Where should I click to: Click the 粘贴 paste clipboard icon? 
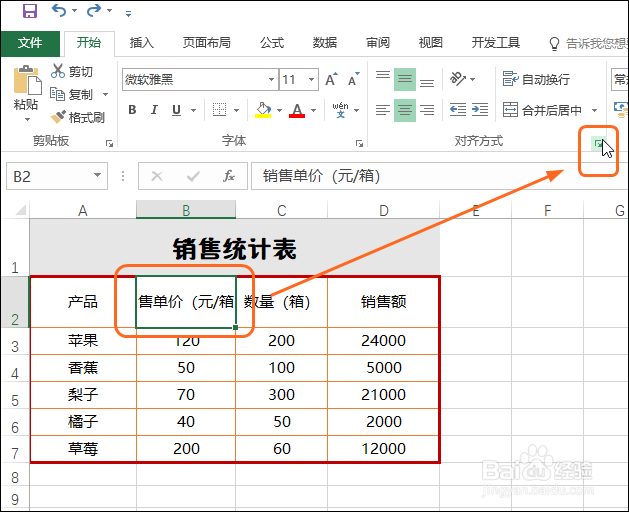(27, 80)
